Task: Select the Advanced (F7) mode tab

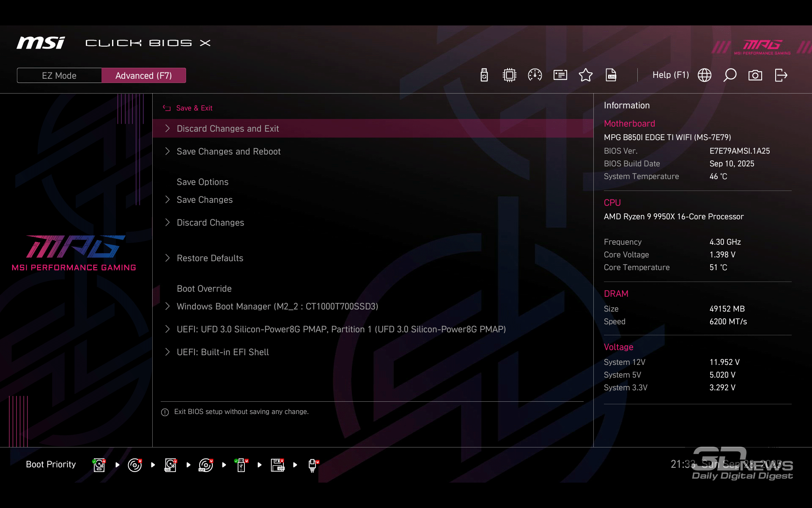Action: pyautogui.click(x=144, y=75)
